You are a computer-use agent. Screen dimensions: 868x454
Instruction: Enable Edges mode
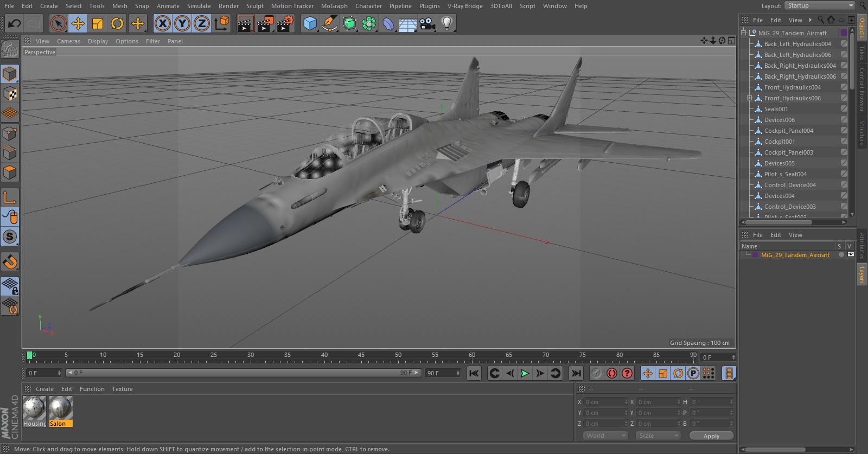pos(10,153)
